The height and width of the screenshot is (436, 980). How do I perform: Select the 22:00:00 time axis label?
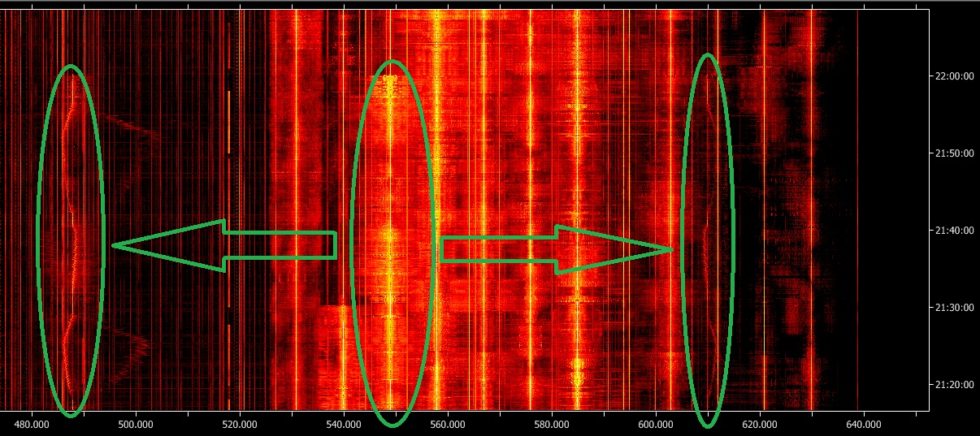point(956,76)
